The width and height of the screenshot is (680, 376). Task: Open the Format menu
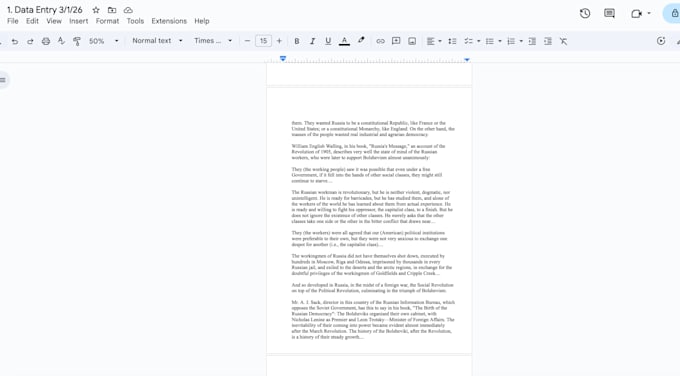[x=107, y=21]
